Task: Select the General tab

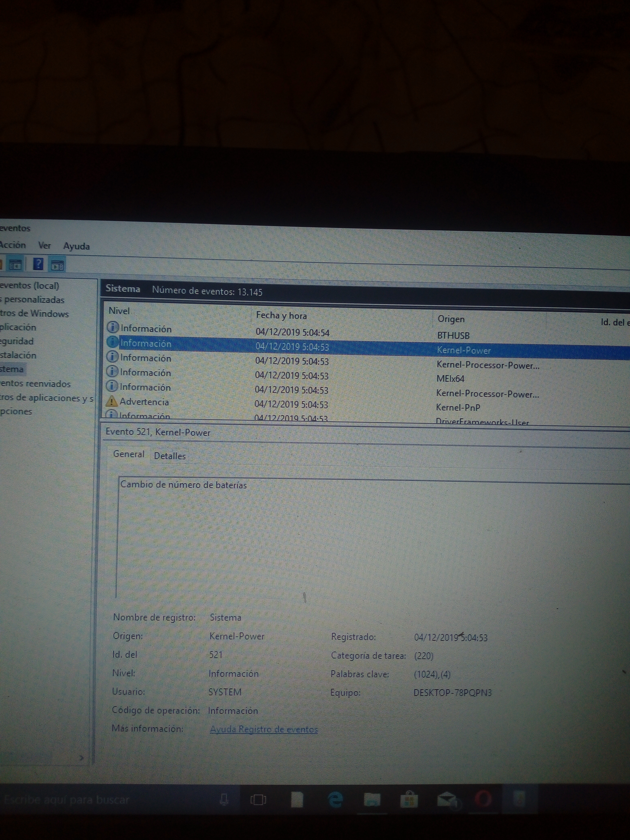Action: point(129,454)
